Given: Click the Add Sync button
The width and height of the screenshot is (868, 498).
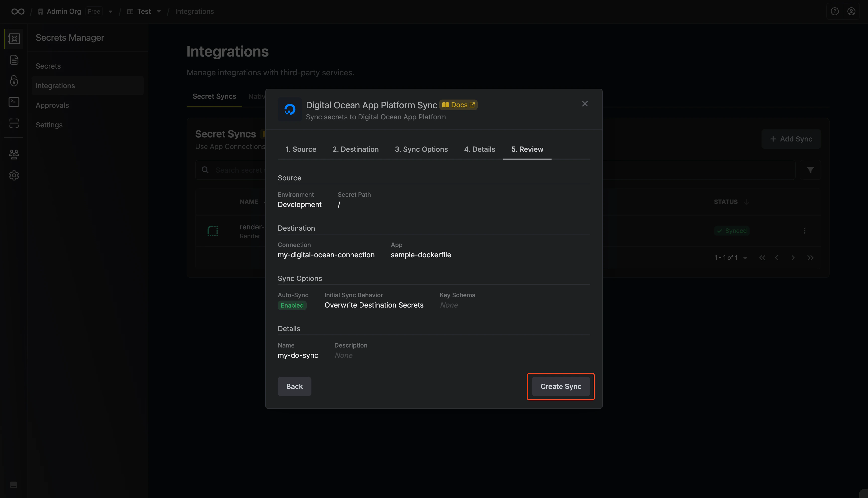Looking at the screenshot, I should pyautogui.click(x=791, y=139).
